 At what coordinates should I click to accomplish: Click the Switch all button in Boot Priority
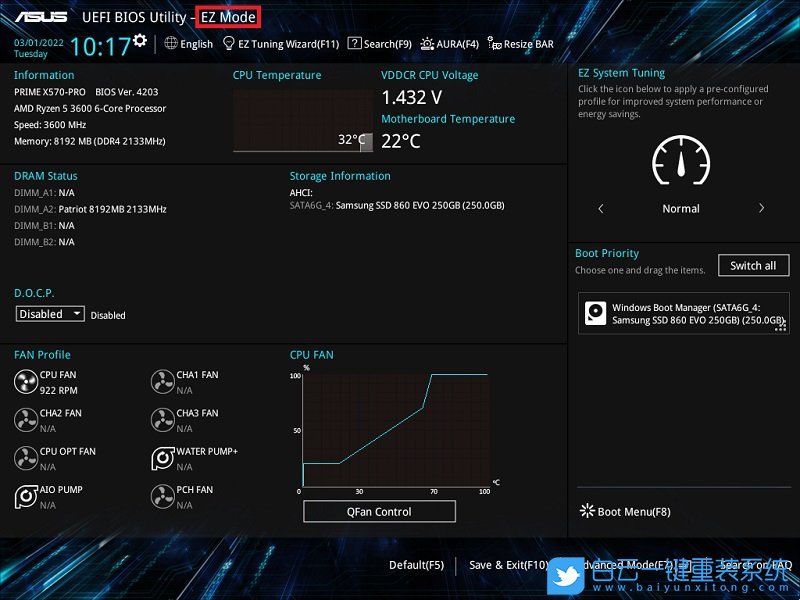coord(753,265)
